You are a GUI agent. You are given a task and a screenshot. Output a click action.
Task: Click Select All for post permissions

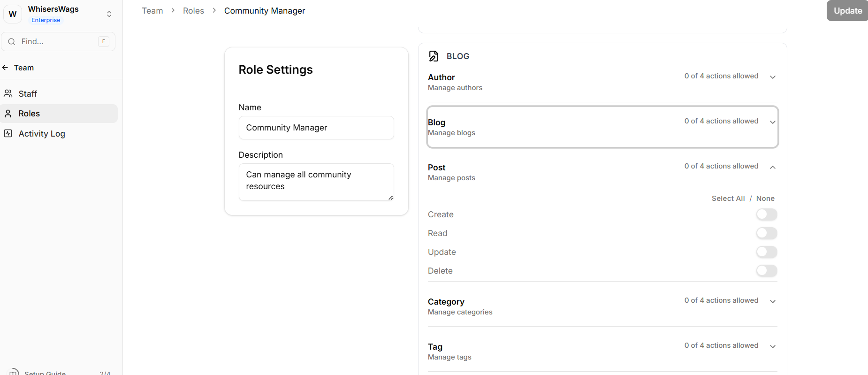point(728,199)
